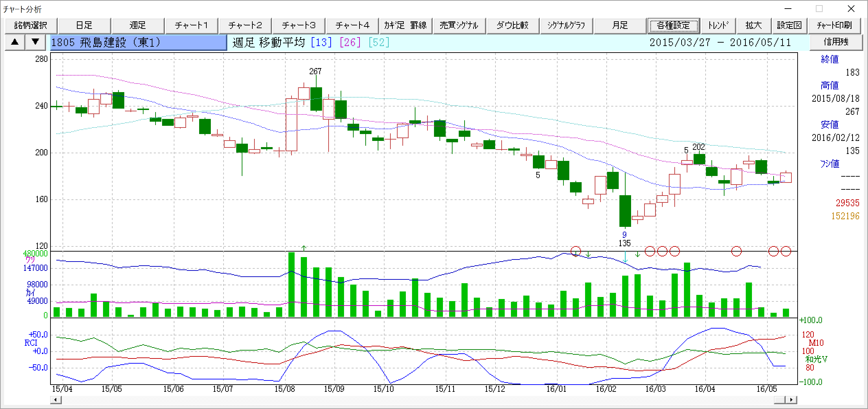Select チャート3 view
Viewport: 868px width, 409px height.
pos(299,25)
